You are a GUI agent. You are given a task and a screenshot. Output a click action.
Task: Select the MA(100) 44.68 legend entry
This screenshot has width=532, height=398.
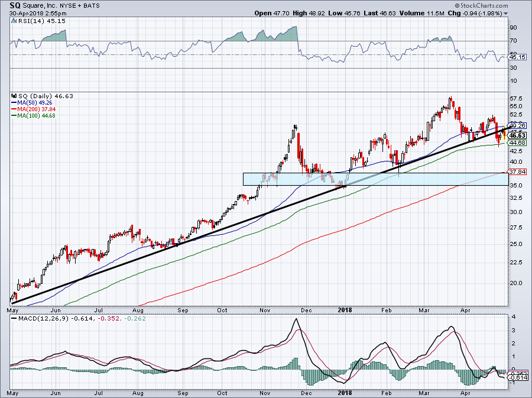[x=37, y=115]
